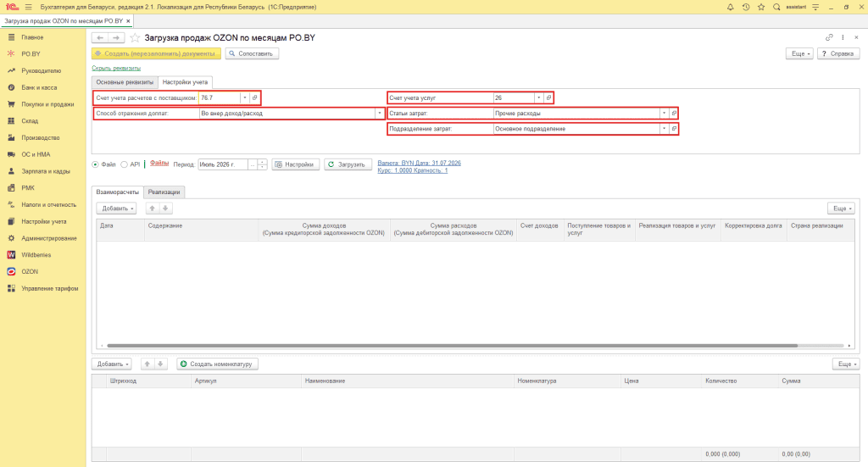The image size is (868, 467).
Task: Open global search magnifier icon
Action: pyautogui.click(x=776, y=7)
